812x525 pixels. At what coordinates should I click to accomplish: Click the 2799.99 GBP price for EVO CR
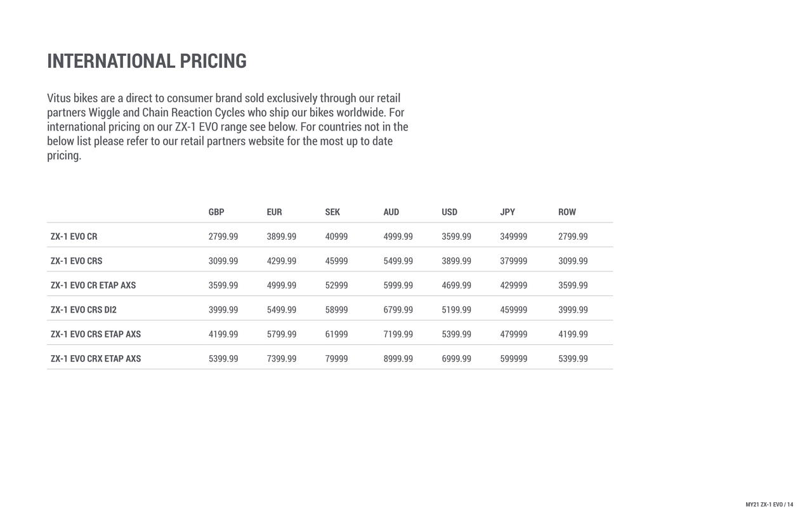223,237
